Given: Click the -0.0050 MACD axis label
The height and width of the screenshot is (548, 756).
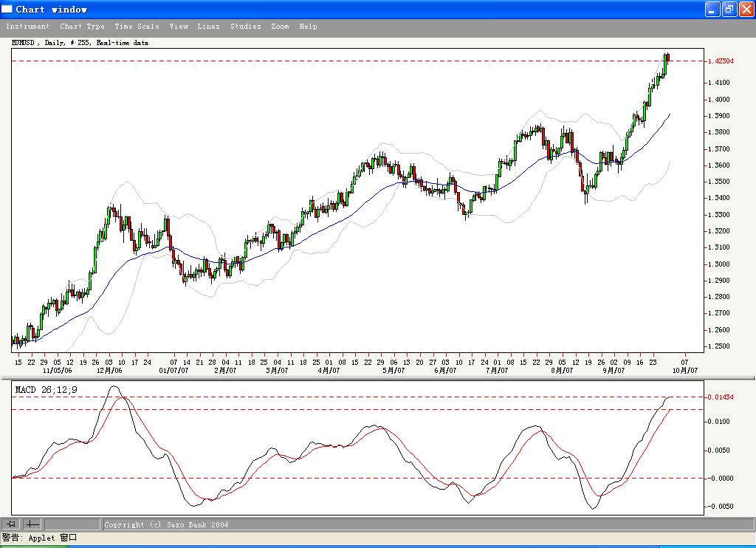Looking at the screenshot, I should pos(720,506).
